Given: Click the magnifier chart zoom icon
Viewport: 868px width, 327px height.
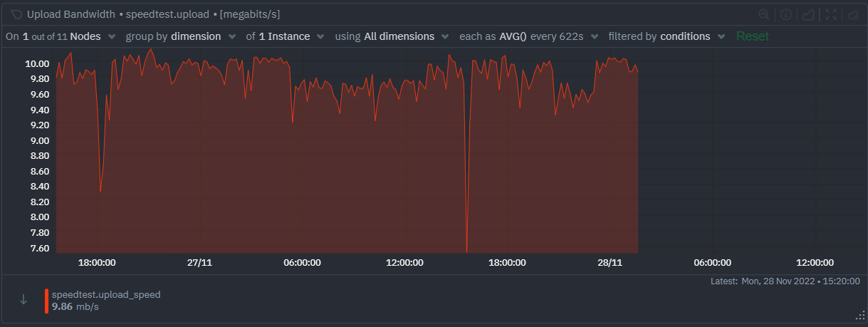Looking at the screenshot, I should point(763,14).
